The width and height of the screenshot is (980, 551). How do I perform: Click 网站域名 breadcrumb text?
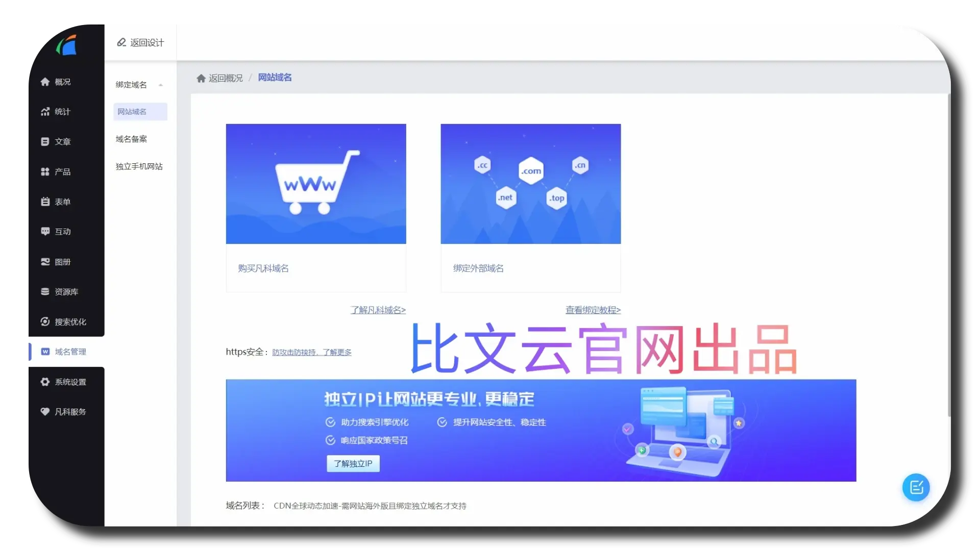(x=275, y=78)
